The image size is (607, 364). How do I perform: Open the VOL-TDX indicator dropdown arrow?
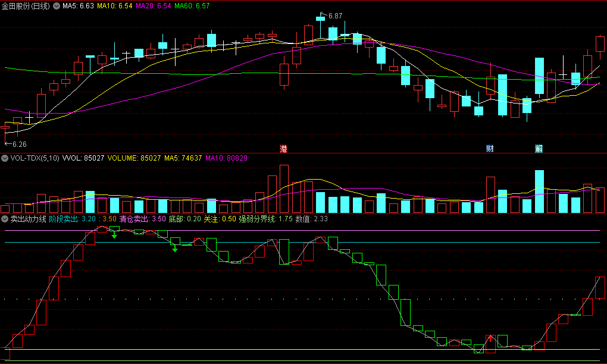point(5,158)
